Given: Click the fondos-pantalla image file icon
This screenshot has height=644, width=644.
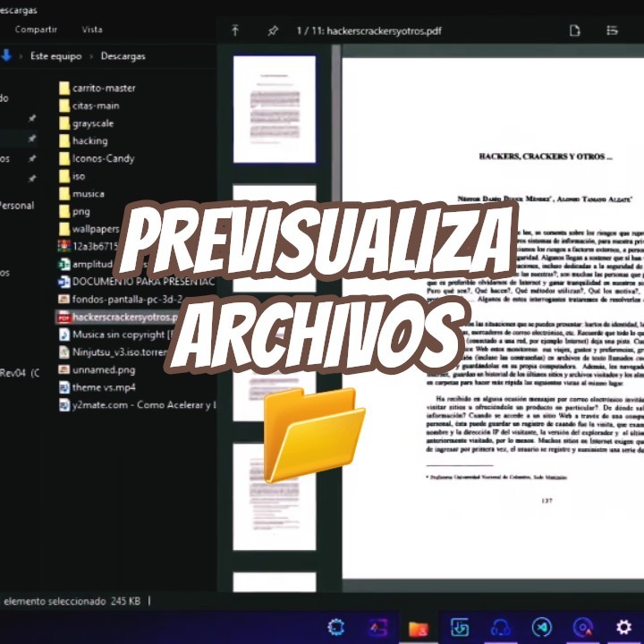Looking at the screenshot, I should 64,299.
